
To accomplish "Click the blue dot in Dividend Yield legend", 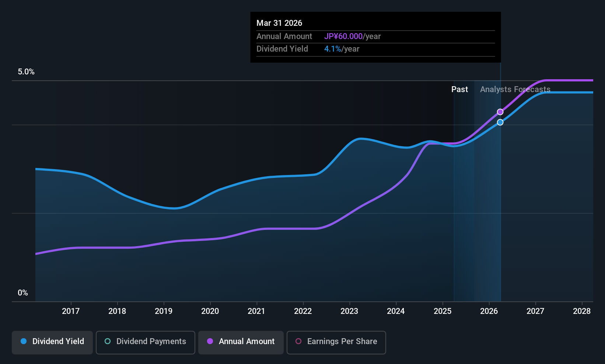I will coord(24,341).
